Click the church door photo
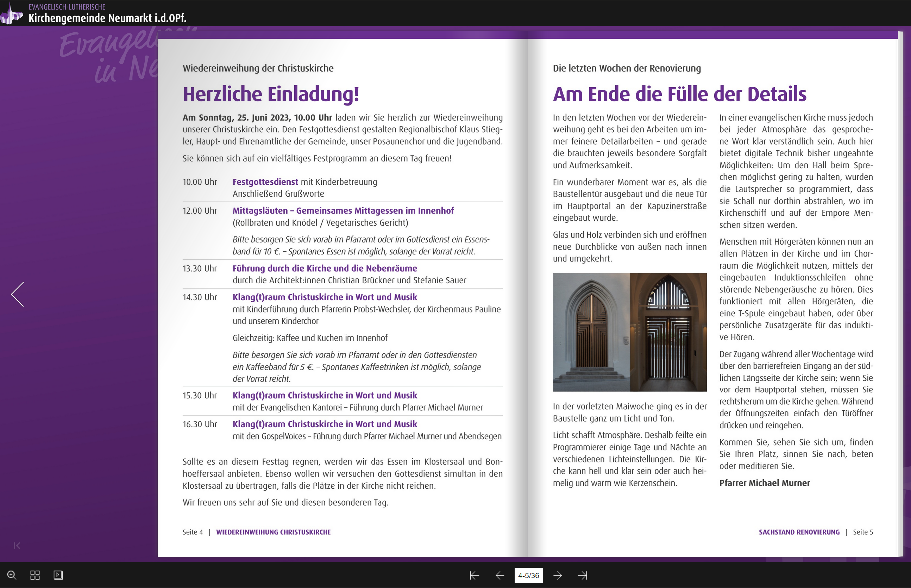 pos(629,332)
